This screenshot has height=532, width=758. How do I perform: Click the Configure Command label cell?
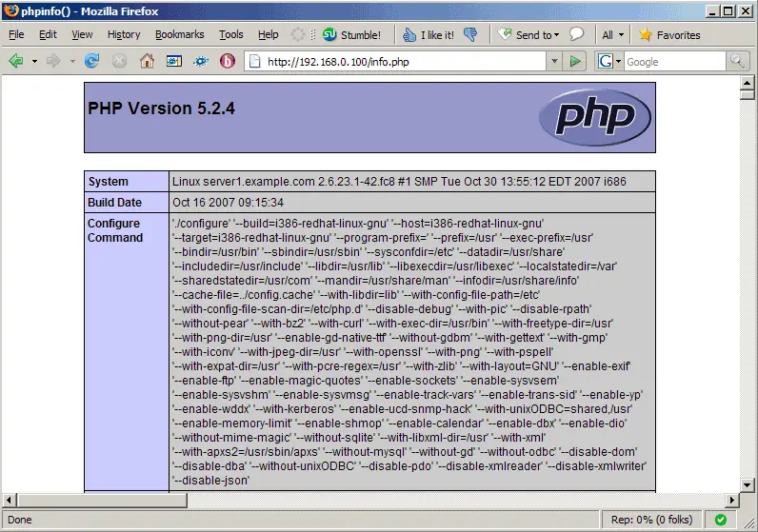tap(127, 352)
